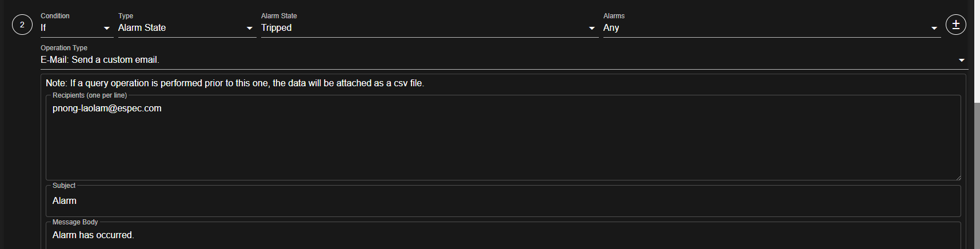The width and height of the screenshot is (980, 249).
Task: Open the Alarms selector set to 'Any'
Action: [x=772, y=28]
